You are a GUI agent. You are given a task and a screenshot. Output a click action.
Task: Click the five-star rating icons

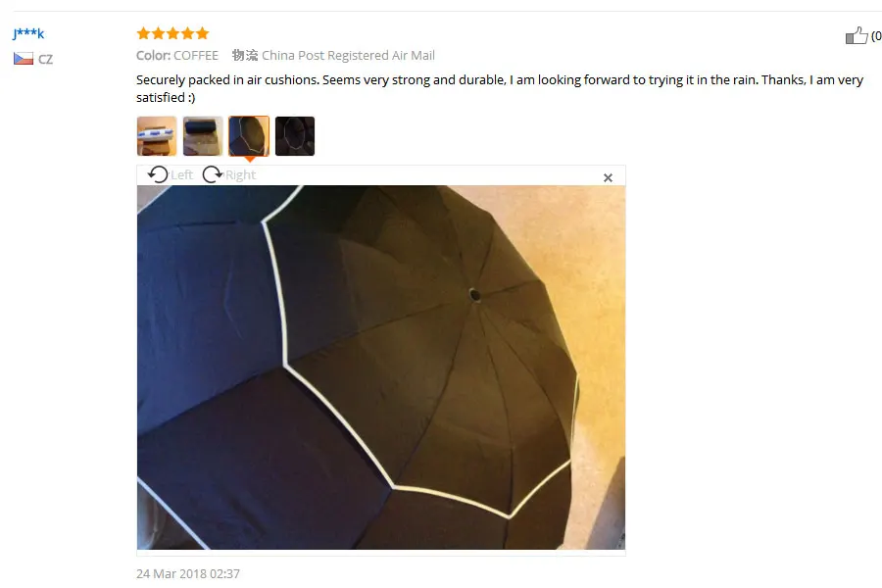(172, 33)
